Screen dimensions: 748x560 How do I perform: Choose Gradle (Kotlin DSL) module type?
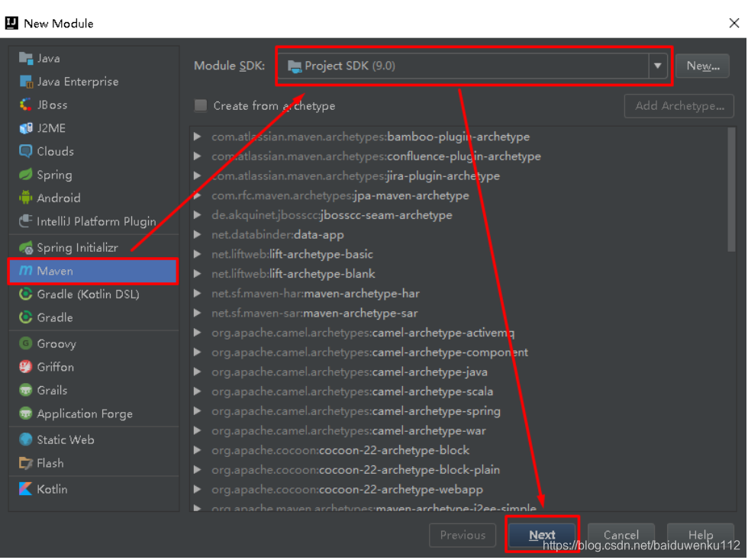(x=94, y=294)
